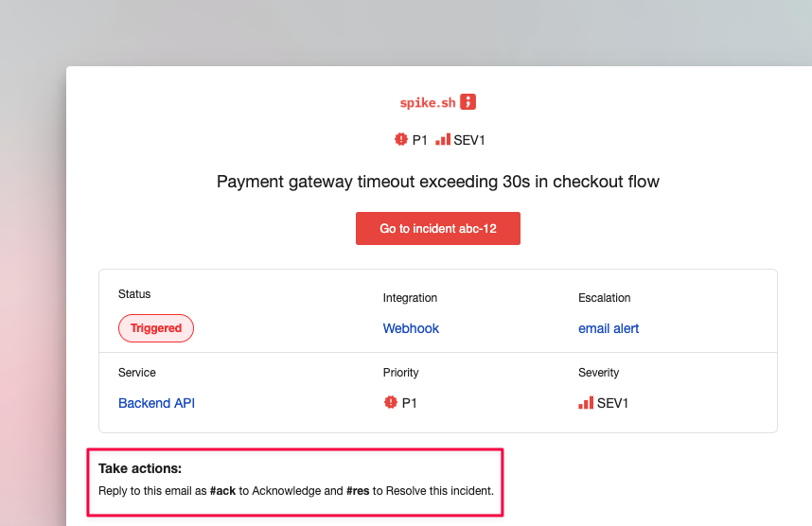Click the SEV1 text in the header
Viewport: 812px width, 526px height.
click(x=469, y=140)
